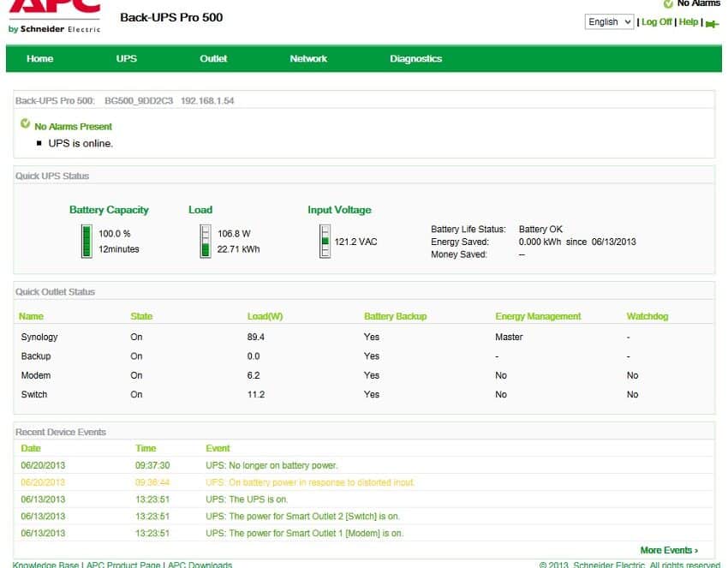Select the Backup outlet name
This screenshot has width=728, height=568.
36,356
